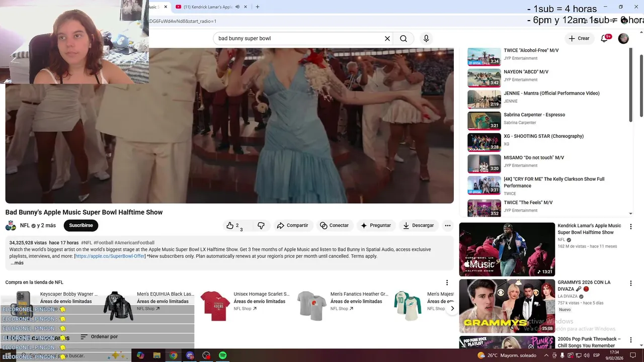644x362 pixels.
Task: Click the browser address bar URL
Action: [x=182, y=21]
